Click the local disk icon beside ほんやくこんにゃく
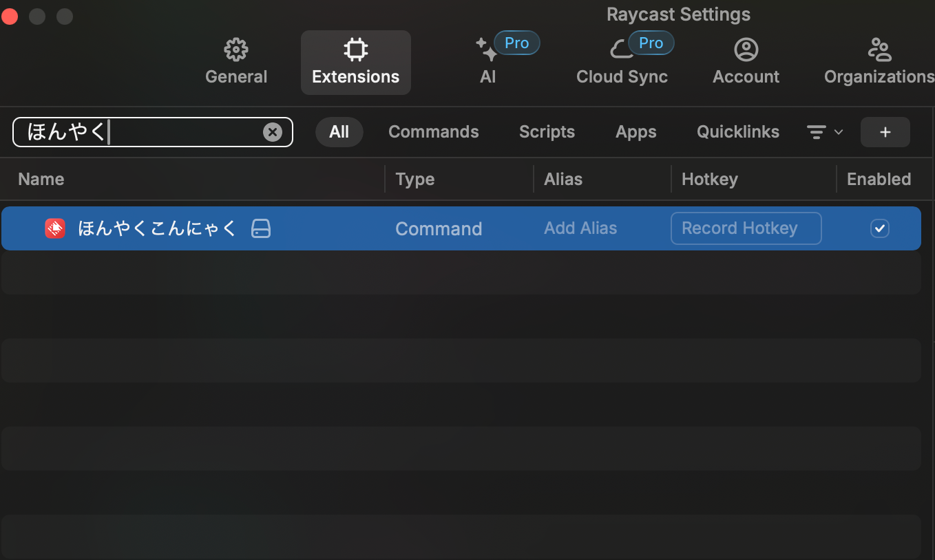The height and width of the screenshot is (560, 935). tap(261, 228)
